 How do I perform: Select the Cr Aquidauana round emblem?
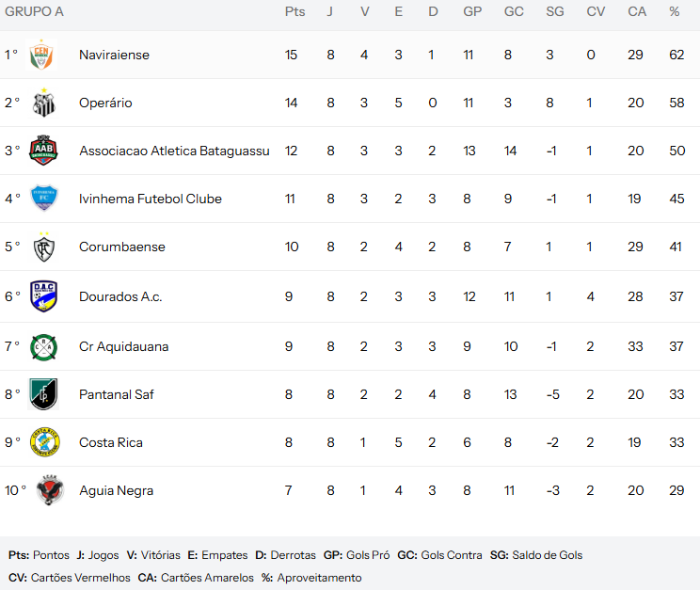44,346
